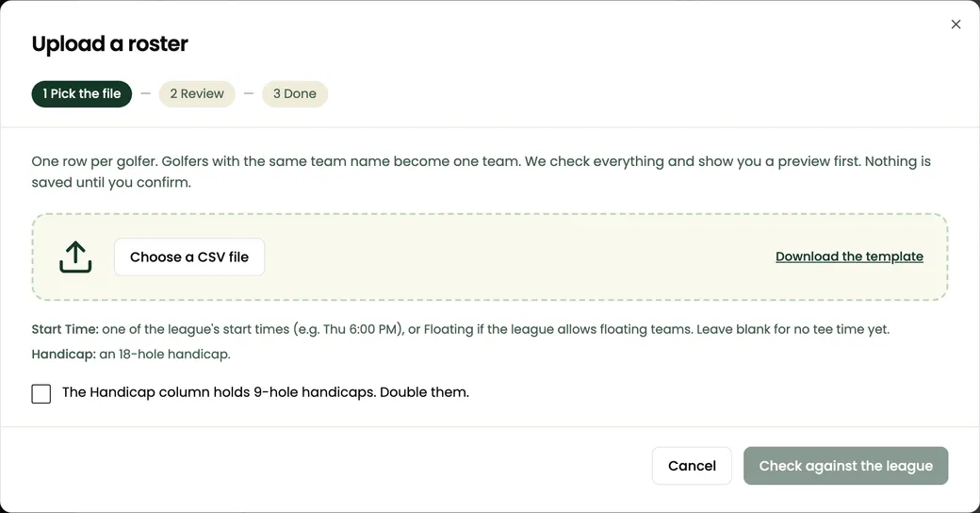Image resolution: width=980 pixels, height=513 pixels.
Task: Jump to the '3 Done' step
Action: click(x=294, y=94)
